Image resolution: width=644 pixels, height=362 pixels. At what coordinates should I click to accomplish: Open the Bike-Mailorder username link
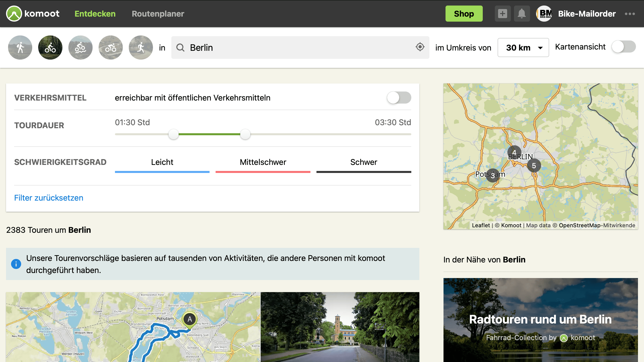(x=587, y=14)
